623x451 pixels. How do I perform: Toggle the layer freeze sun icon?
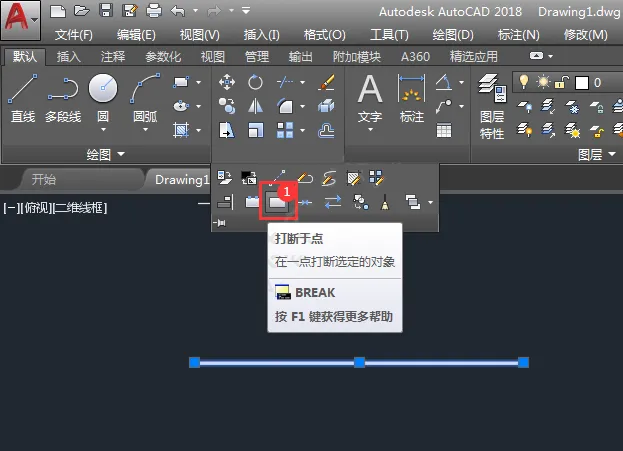[x=543, y=82]
